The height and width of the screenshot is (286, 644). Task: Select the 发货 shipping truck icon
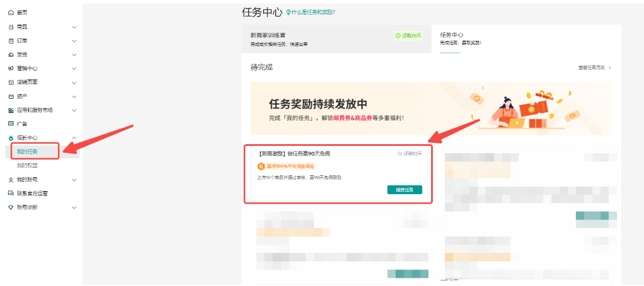(x=11, y=55)
